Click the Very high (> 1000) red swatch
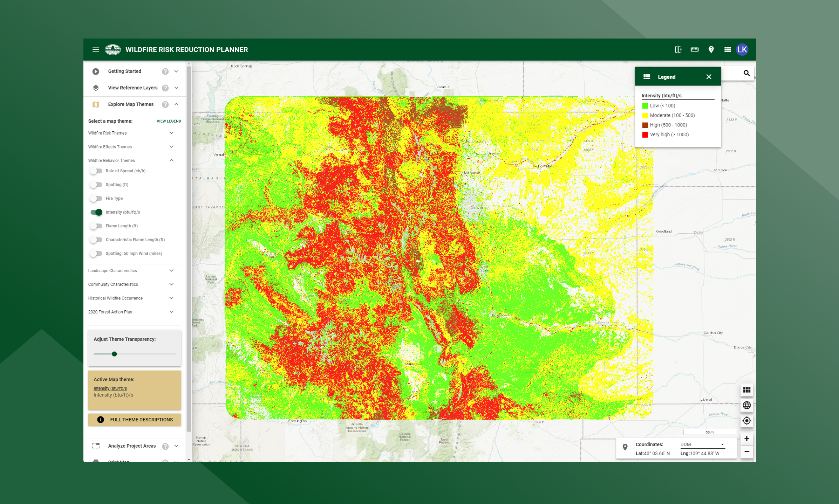Screen dimensions: 839x504 [x=645, y=135]
